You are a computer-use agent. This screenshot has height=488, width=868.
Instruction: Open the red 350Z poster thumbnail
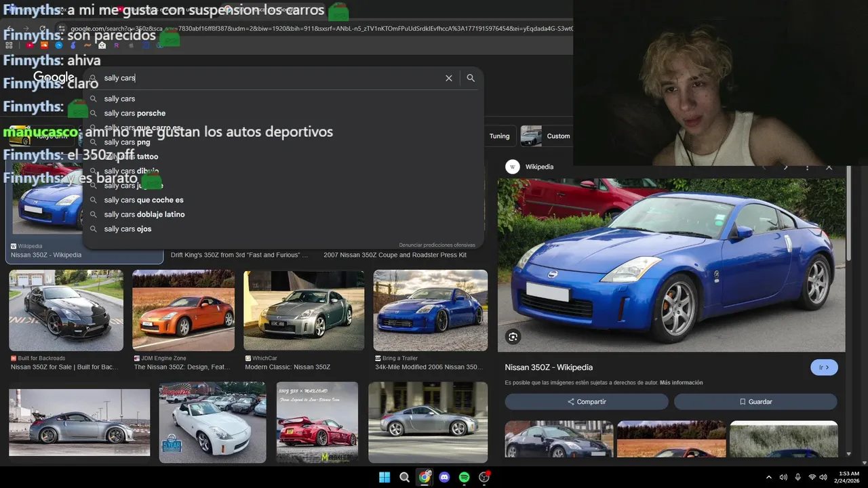coord(317,422)
